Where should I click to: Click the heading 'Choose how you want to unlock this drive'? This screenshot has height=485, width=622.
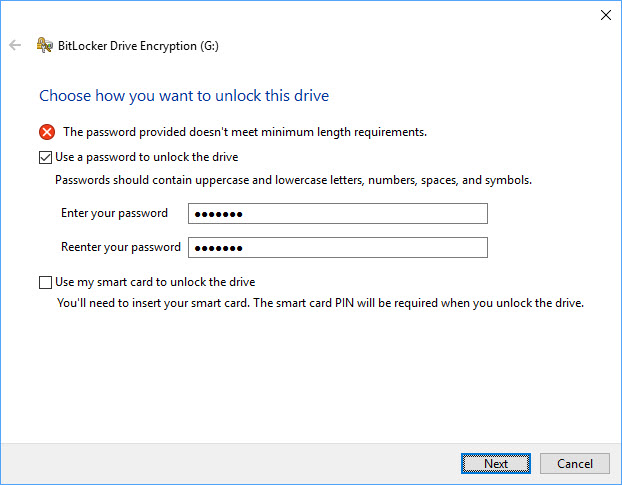(184, 96)
